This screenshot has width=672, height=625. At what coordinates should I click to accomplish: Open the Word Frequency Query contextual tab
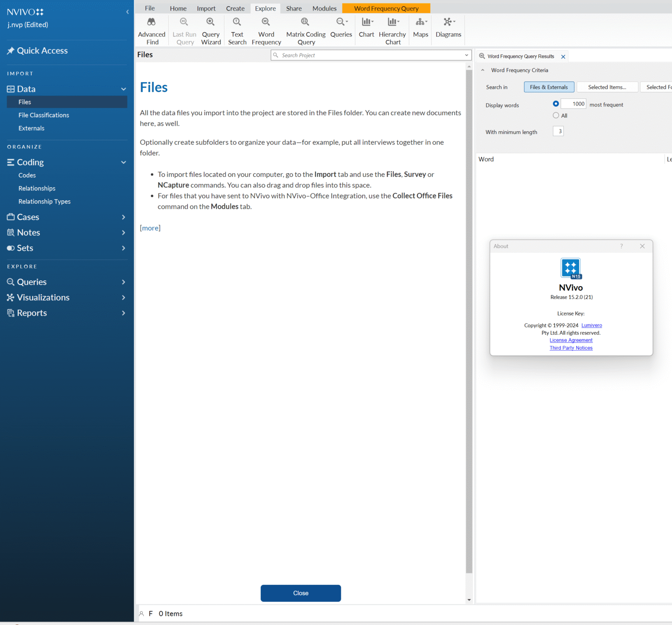pos(386,8)
